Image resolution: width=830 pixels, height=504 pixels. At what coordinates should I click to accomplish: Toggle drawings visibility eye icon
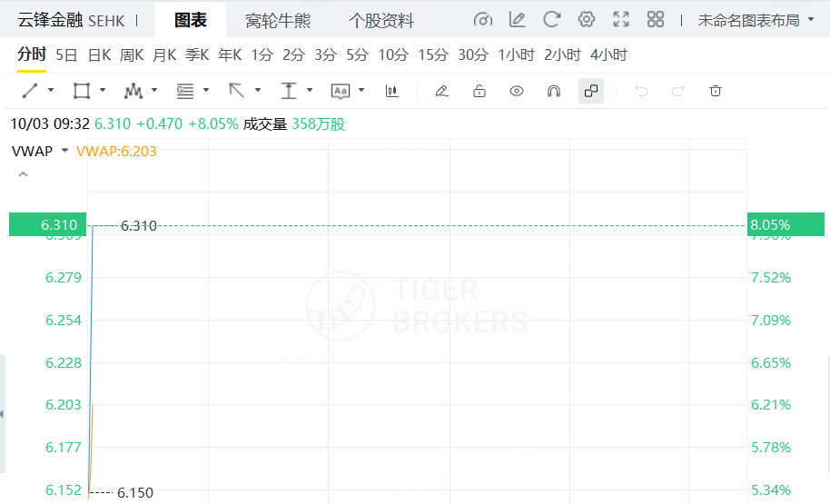click(517, 91)
